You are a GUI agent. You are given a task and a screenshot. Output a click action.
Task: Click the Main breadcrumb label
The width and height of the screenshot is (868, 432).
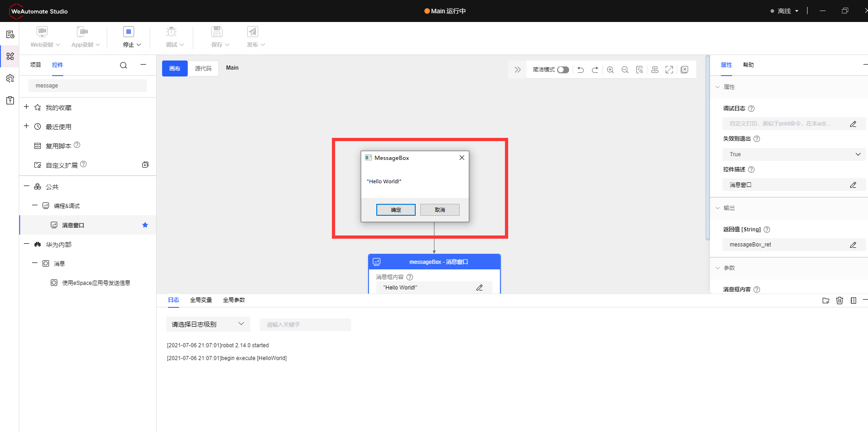pyautogui.click(x=232, y=68)
